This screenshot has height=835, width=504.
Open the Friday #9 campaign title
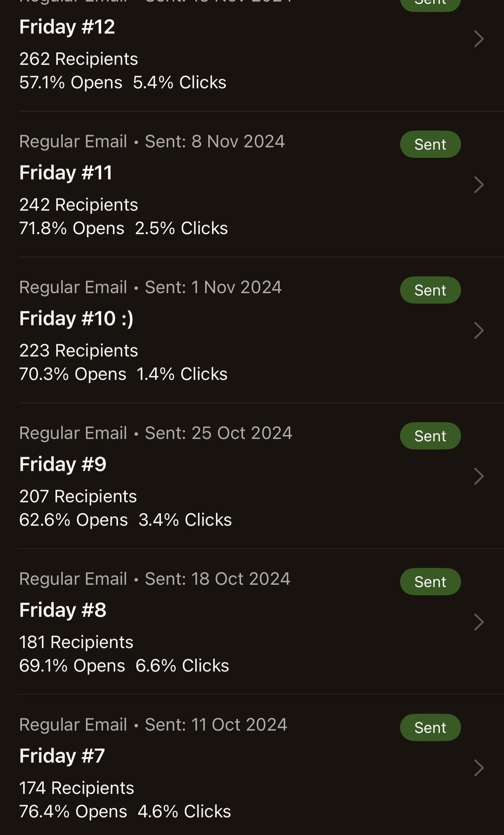click(63, 464)
